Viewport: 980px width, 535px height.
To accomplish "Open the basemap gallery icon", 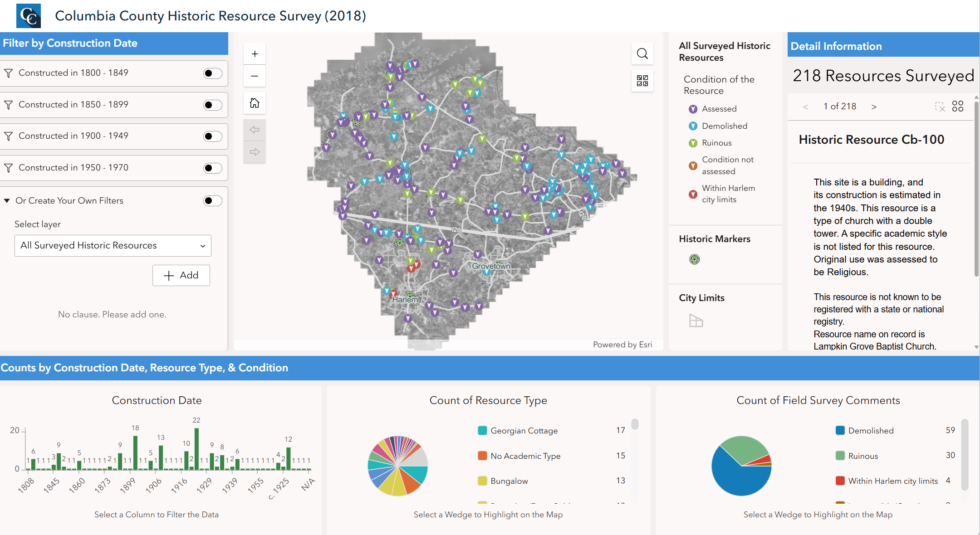I will pos(642,81).
